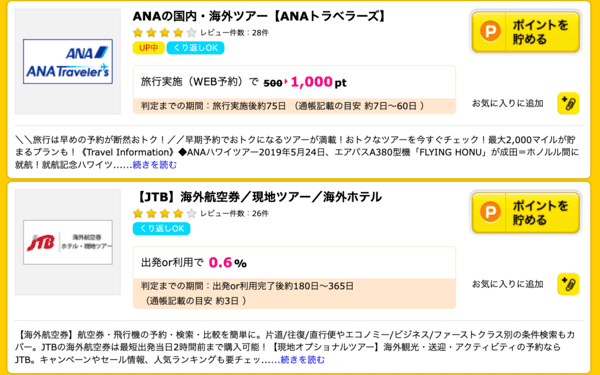
Task: Add JTB listing to favorites icon
Action: (568, 284)
